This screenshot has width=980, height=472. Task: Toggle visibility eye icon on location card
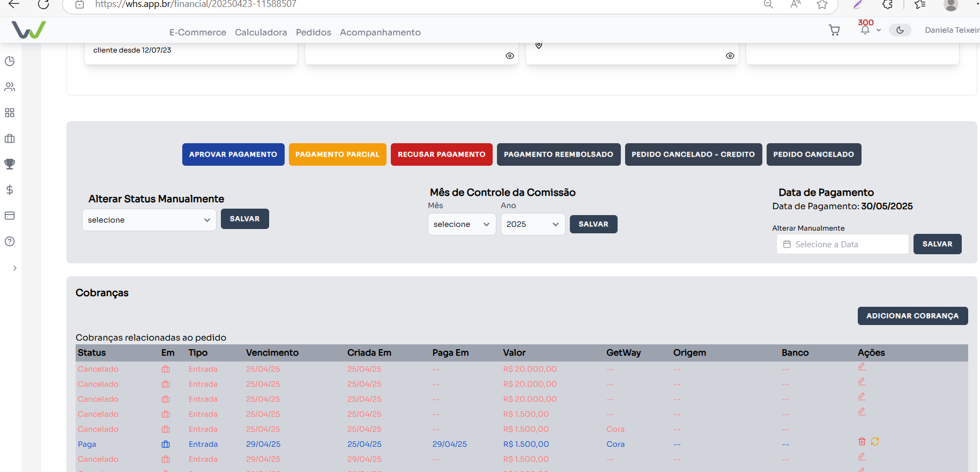coord(730,56)
